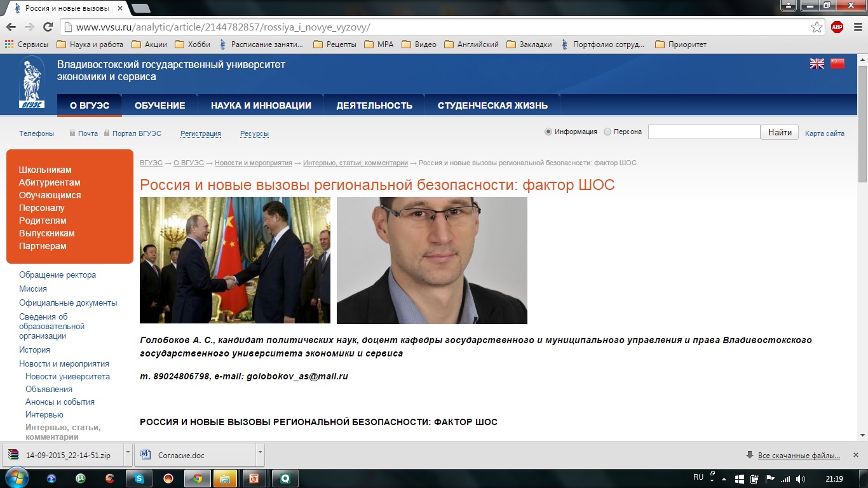Click the site search text field
This screenshot has width=868, height=488.
tap(704, 132)
